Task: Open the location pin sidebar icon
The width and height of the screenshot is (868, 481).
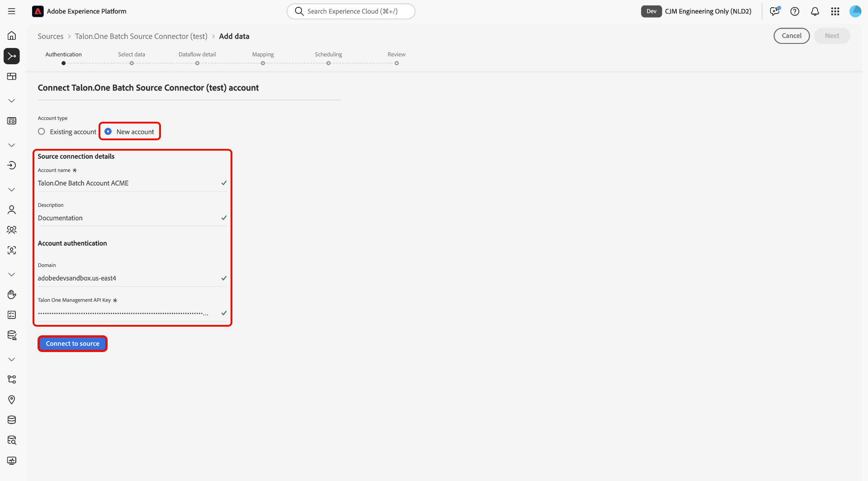Action: coord(12,400)
